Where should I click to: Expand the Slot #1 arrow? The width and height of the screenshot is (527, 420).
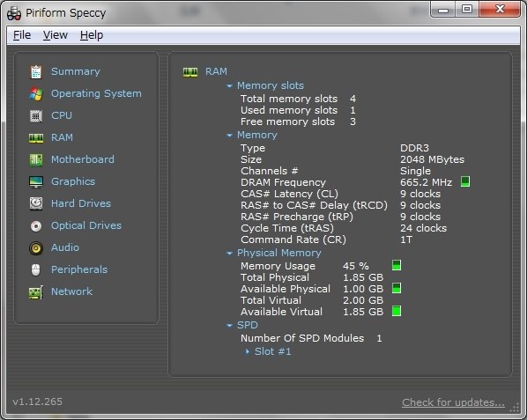tap(248, 352)
